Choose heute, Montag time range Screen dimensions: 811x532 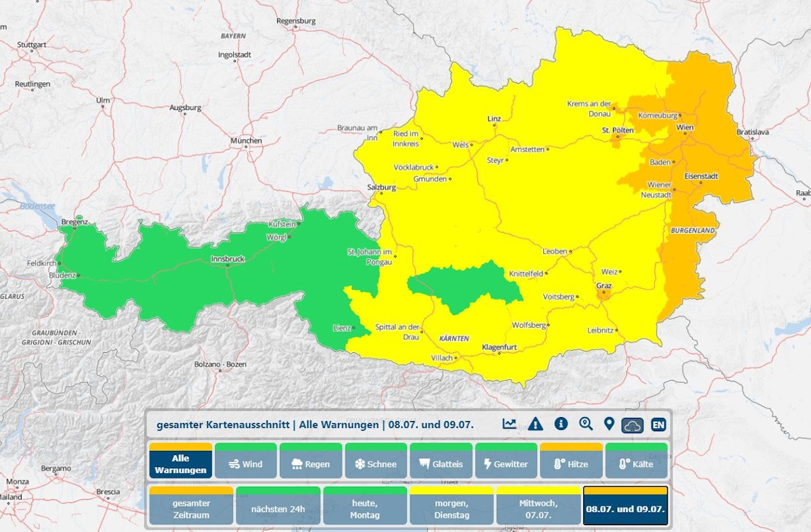click(x=365, y=506)
